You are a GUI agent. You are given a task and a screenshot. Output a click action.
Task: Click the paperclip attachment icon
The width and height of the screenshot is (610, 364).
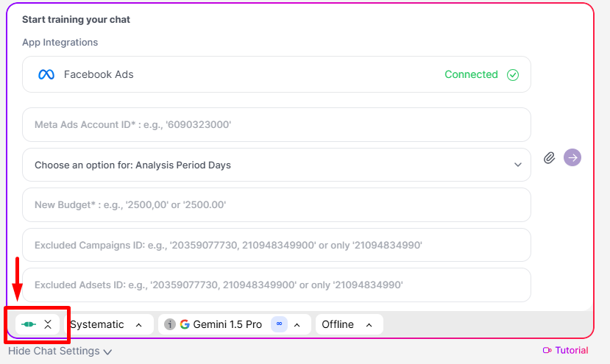coord(549,157)
